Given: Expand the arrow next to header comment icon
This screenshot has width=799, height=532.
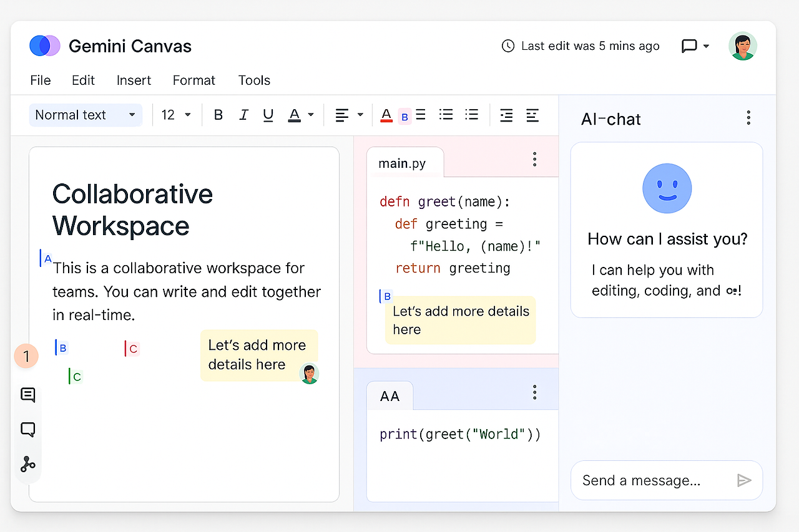Looking at the screenshot, I should 706,46.
